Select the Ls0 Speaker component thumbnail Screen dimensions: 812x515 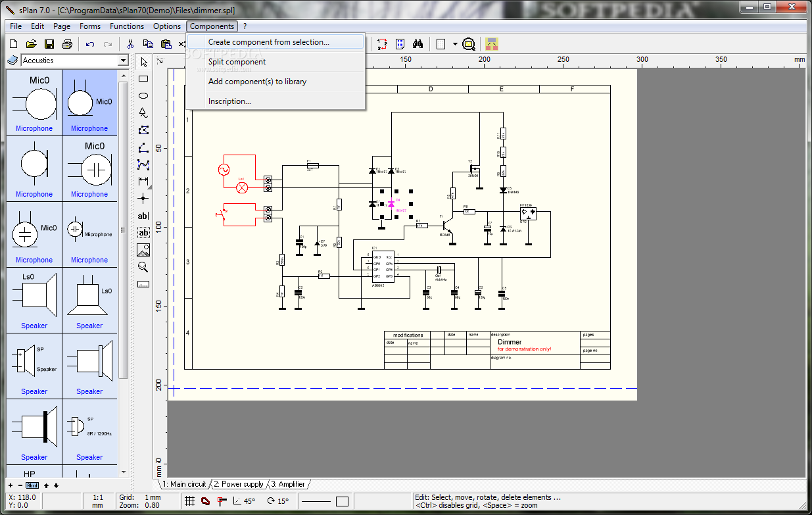pos(34,300)
